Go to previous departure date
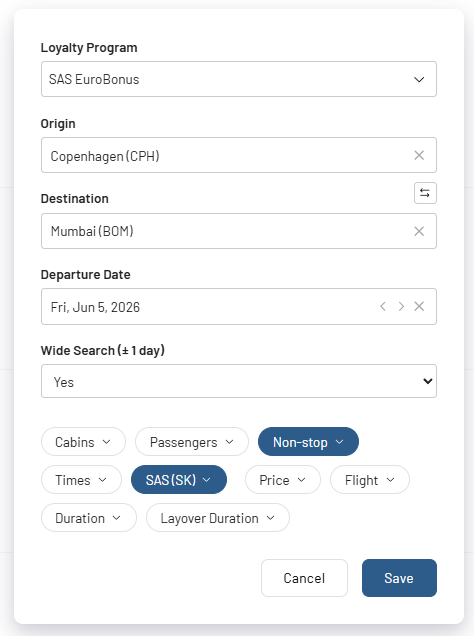 [383, 307]
